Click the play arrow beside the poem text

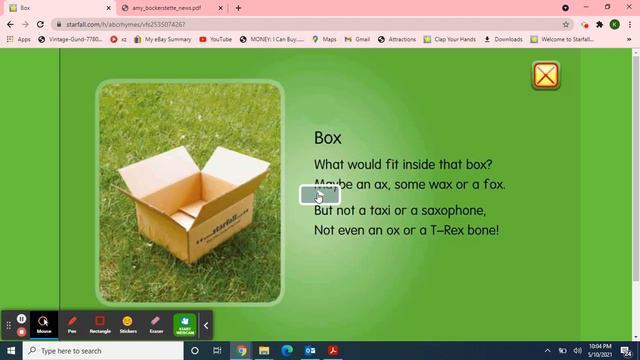(320, 195)
